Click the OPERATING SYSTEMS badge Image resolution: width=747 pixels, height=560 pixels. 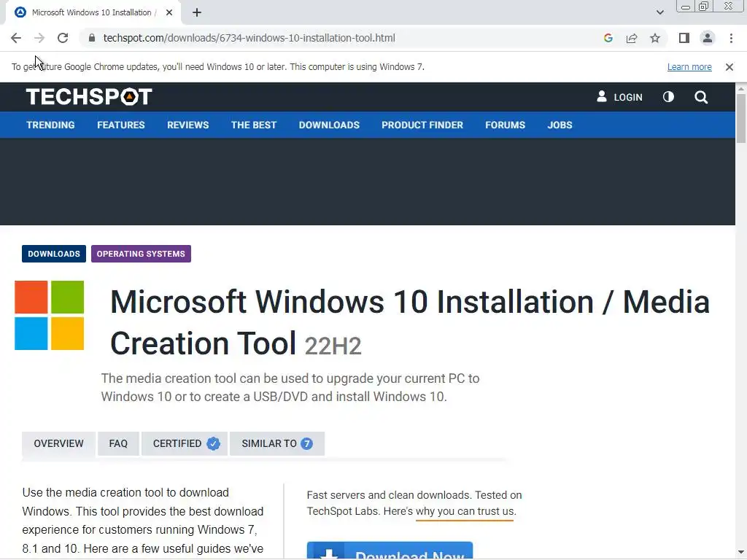[141, 254]
